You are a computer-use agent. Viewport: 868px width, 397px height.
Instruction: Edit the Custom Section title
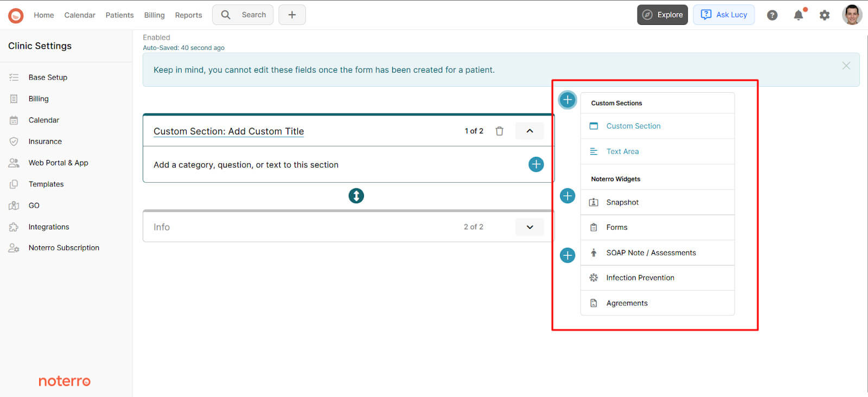pos(228,131)
